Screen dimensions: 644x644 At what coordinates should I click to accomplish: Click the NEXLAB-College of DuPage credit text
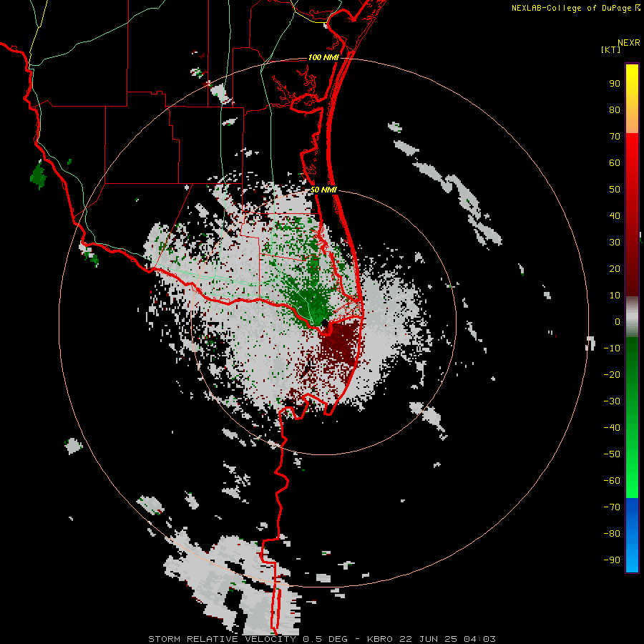(575, 8)
